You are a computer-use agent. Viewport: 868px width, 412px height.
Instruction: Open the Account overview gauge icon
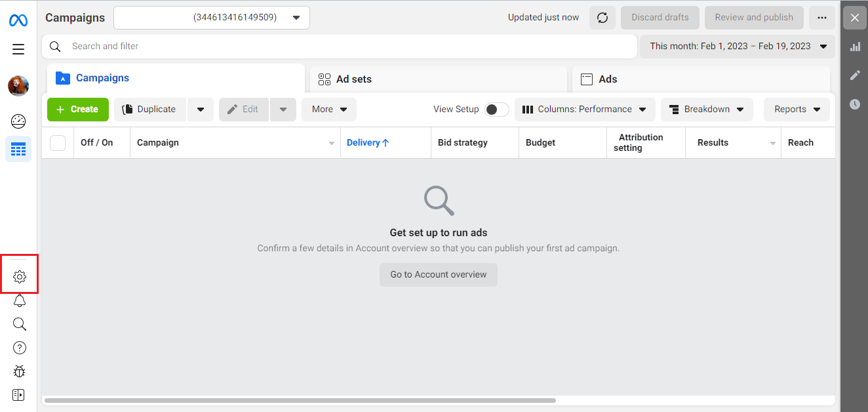coord(18,121)
